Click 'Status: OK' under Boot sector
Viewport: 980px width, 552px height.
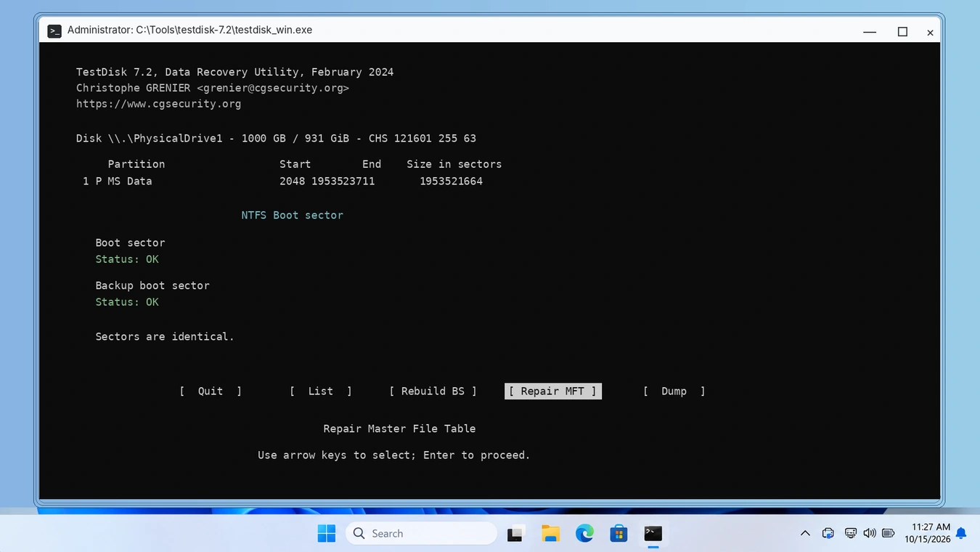[127, 259]
